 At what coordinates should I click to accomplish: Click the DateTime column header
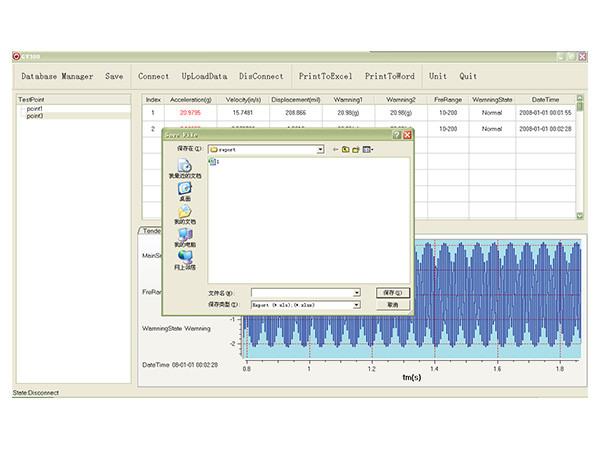545,99
